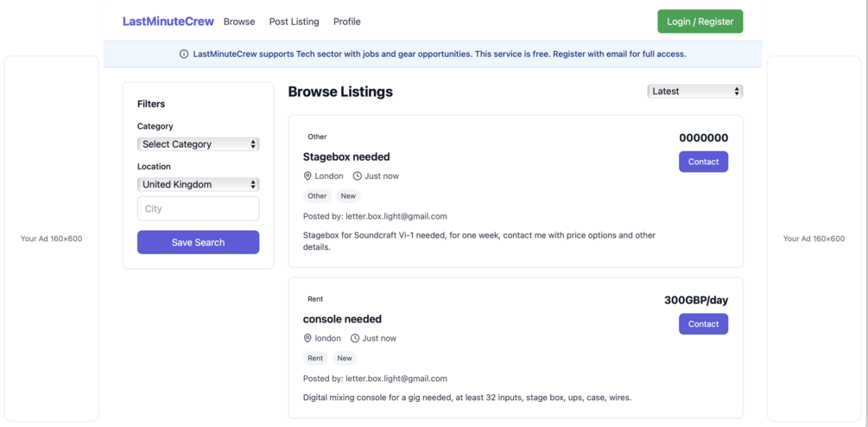868x427 pixels.
Task: Open the Select Category dropdown
Action: pos(198,144)
